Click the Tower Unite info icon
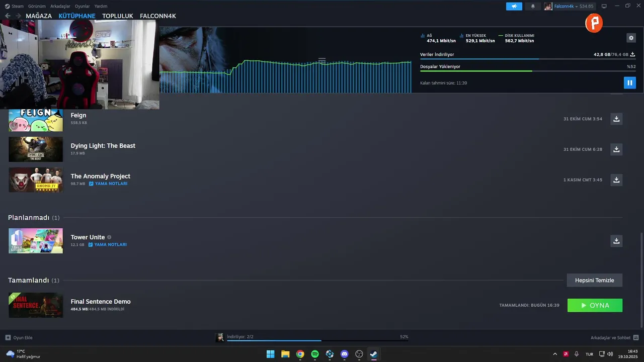 click(x=109, y=237)
